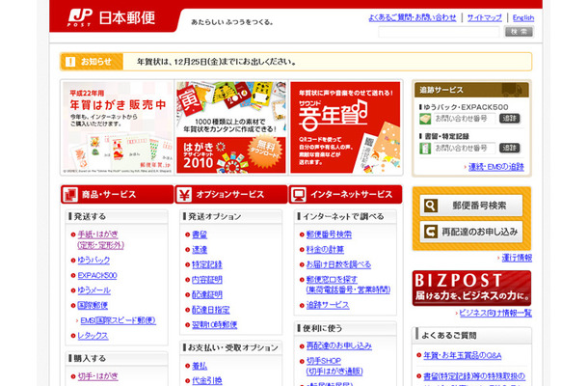Open the 商品・サービス tab
Screen dimensions: 588x386
(x=118, y=194)
